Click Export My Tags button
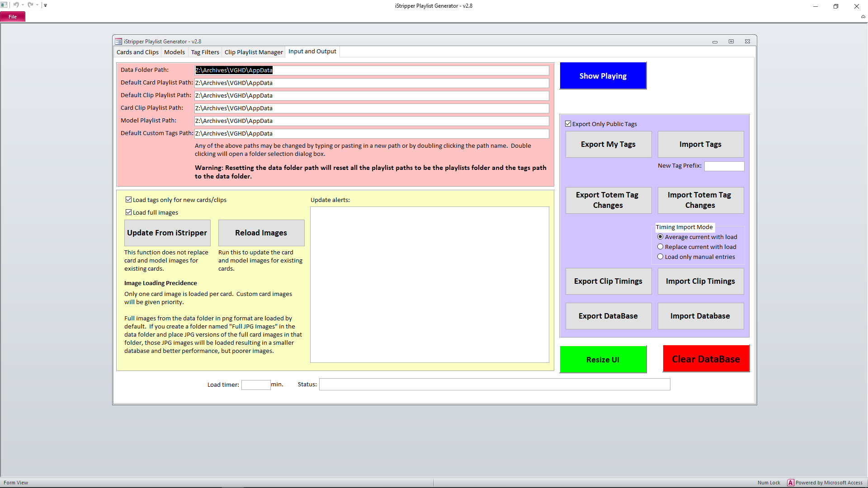The image size is (868, 488). tap(609, 144)
